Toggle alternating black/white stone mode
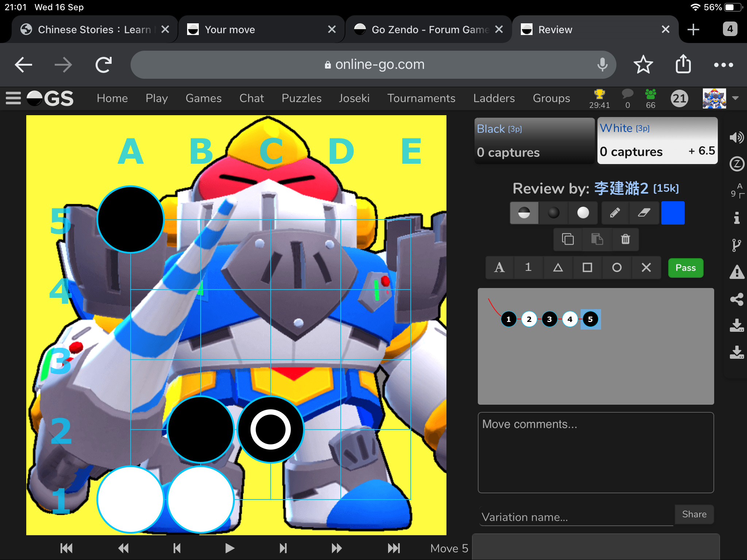Image resolution: width=747 pixels, height=560 pixels. click(524, 213)
